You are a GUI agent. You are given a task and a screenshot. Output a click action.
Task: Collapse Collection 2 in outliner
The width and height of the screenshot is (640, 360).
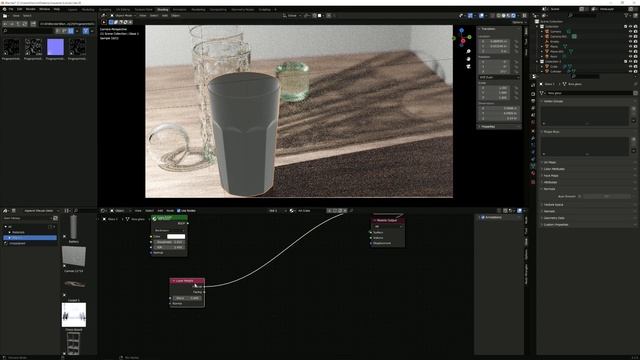[537, 61]
